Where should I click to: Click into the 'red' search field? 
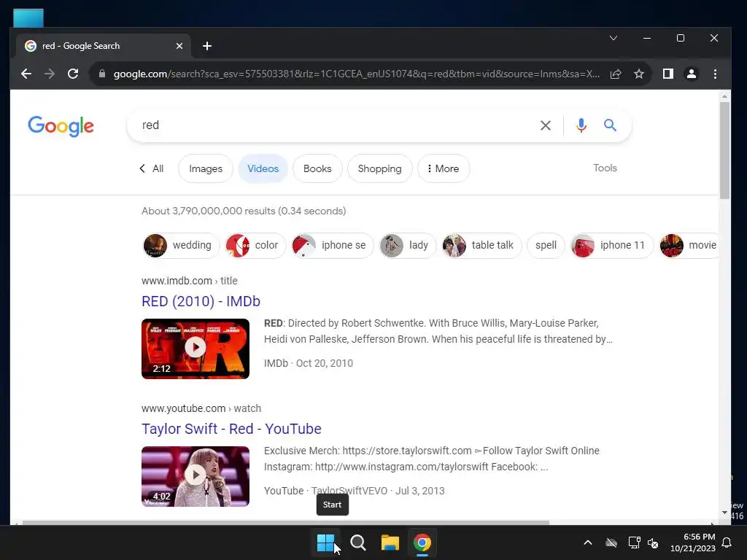[x=333, y=125]
